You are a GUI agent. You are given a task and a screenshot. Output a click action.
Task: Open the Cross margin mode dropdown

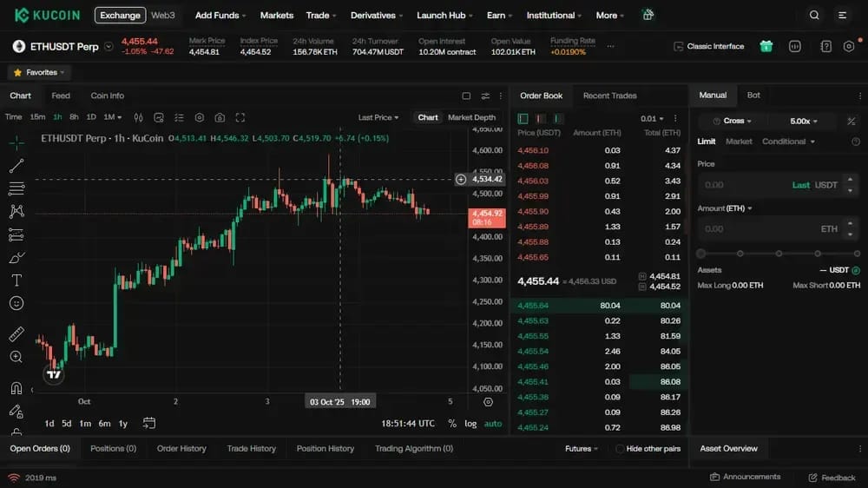tap(733, 121)
